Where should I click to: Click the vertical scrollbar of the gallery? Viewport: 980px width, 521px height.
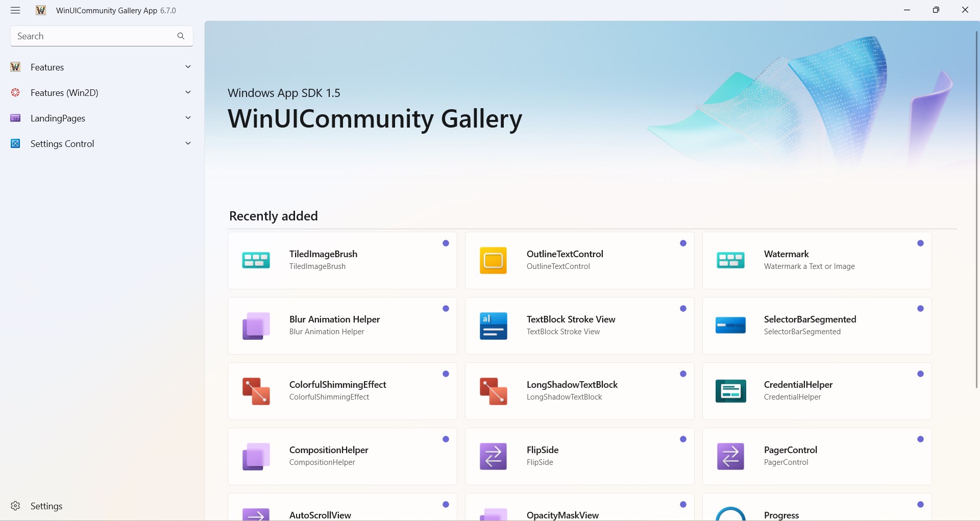coord(976,209)
